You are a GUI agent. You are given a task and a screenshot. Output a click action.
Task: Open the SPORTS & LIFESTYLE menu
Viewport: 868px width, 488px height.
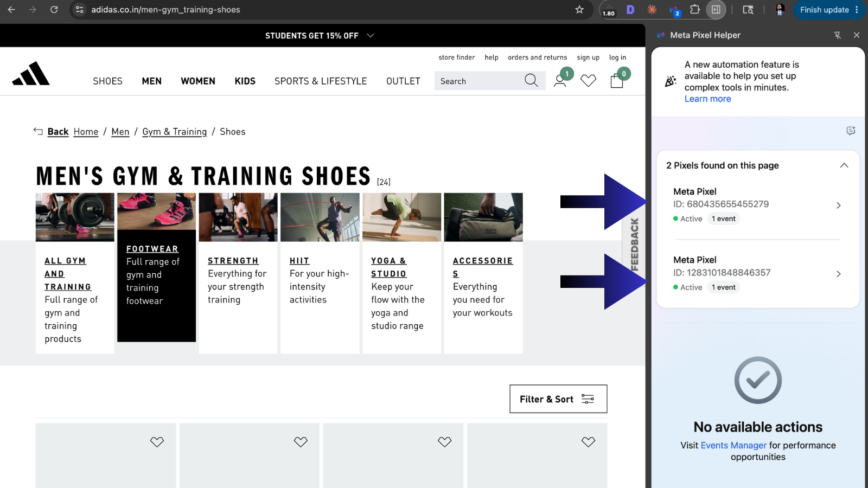(x=321, y=81)
